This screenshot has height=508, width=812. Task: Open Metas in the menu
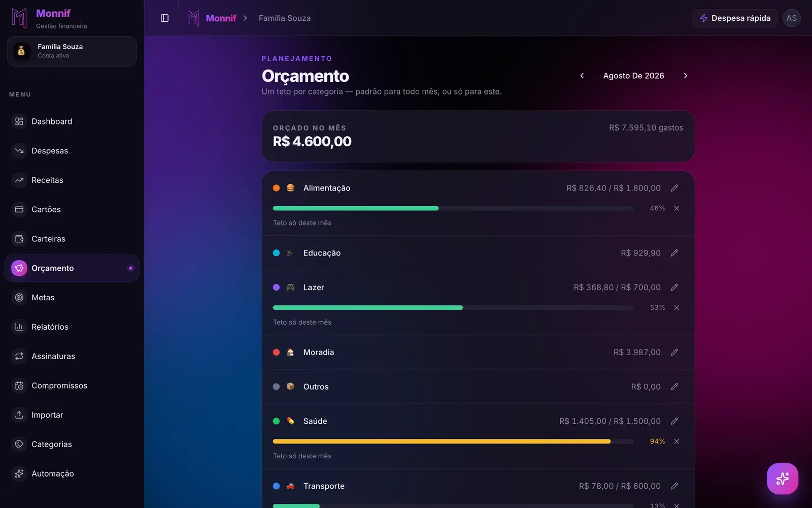click(x=72, y=298)
